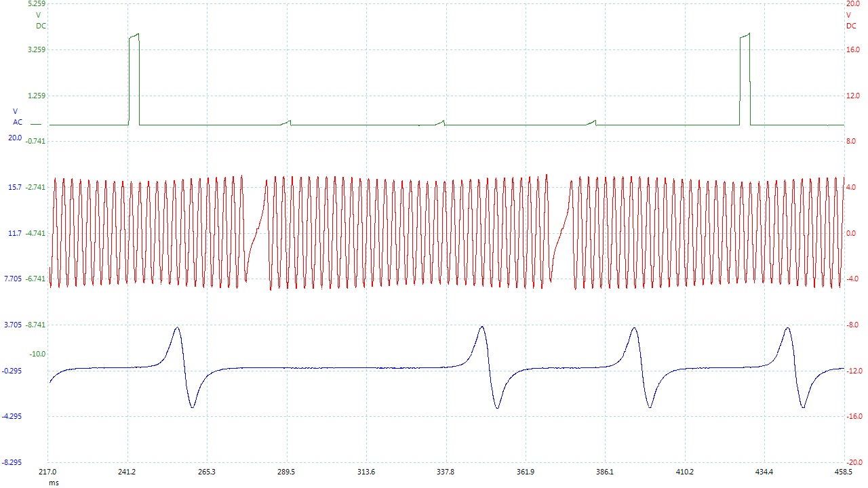The width and height of the screenshot is (868, 488).
Task: Click the blue axis value 11.7
Action: point(15,233)
